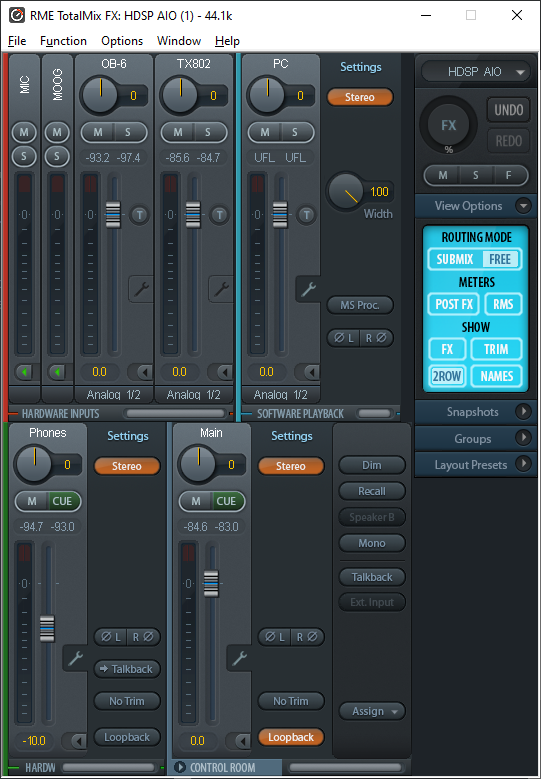Toggle the 2ROW view option
The width and height of the screenshot is (541, 779).
coord(447,376)
